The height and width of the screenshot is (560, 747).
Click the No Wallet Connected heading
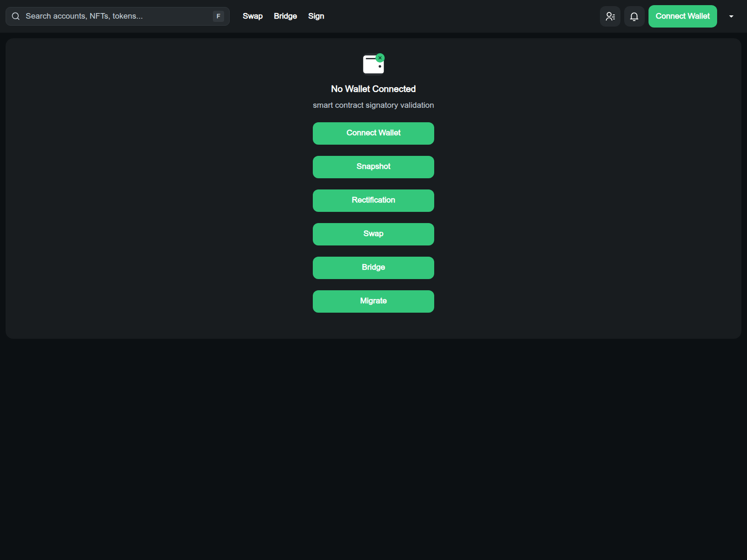373,89
